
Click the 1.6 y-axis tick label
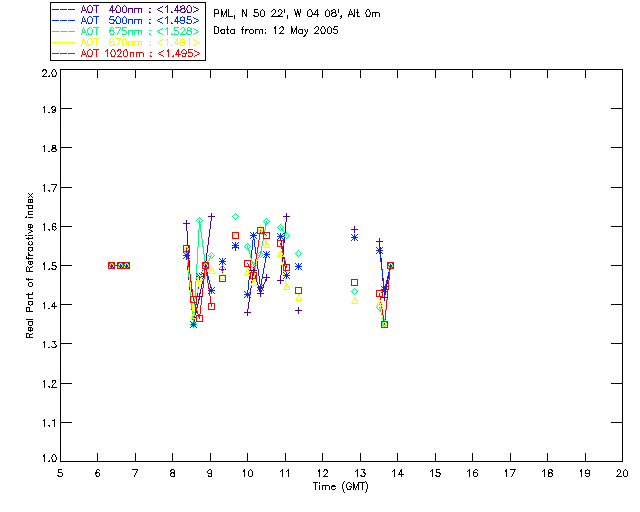[49, 227]
